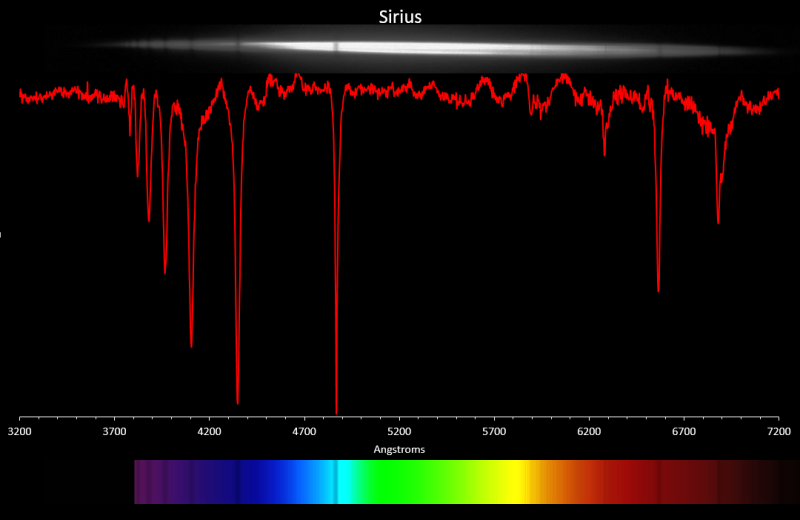Image resolution: width=800 pixels, height=520 pixels.
Task: Click the 4700 axis tick label
Action: tap(304, 432)
